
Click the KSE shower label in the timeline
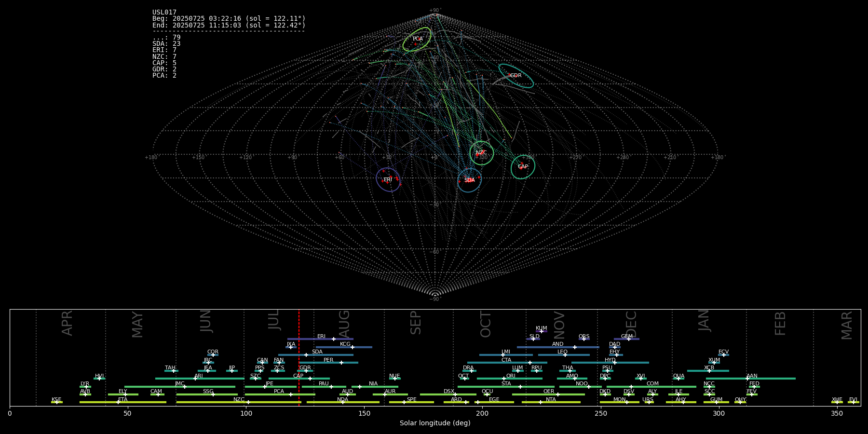56,400
